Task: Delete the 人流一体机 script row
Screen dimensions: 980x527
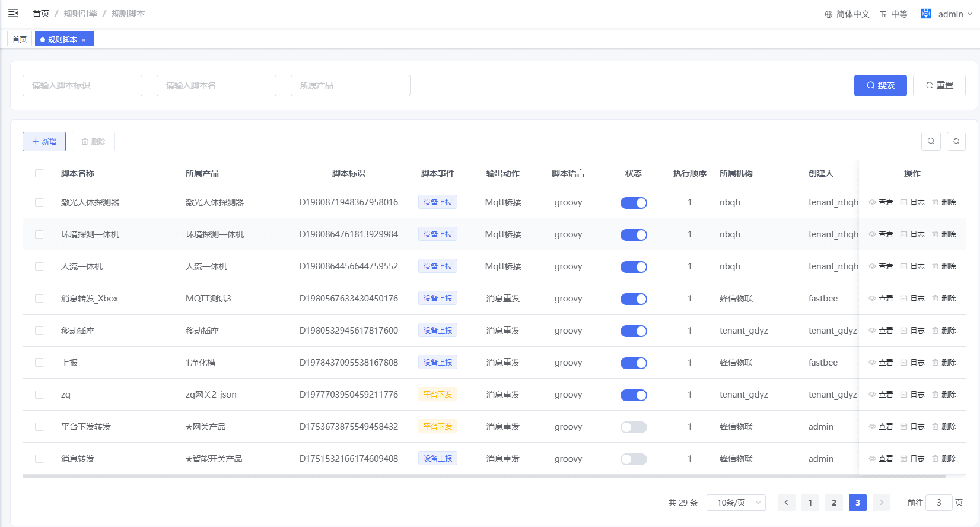Action: pos(944,266)
